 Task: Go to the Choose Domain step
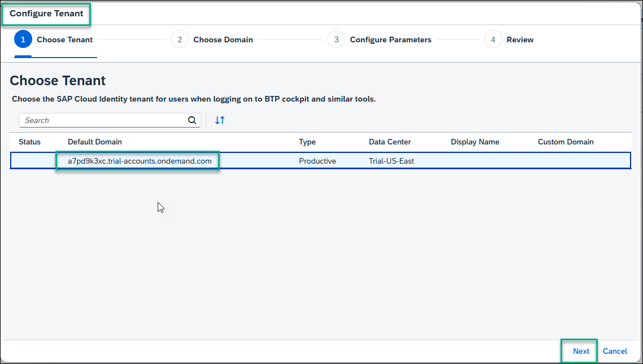pos(211,40)
